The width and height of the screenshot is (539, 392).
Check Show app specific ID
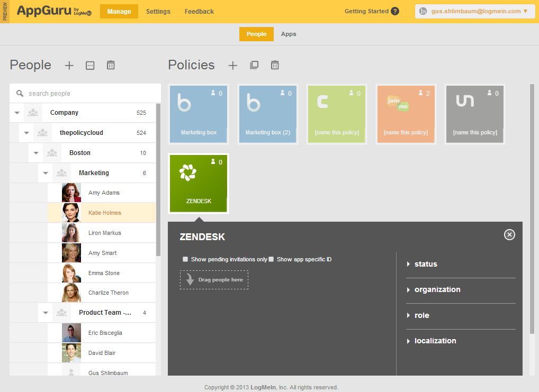click(x=271, y=259)
